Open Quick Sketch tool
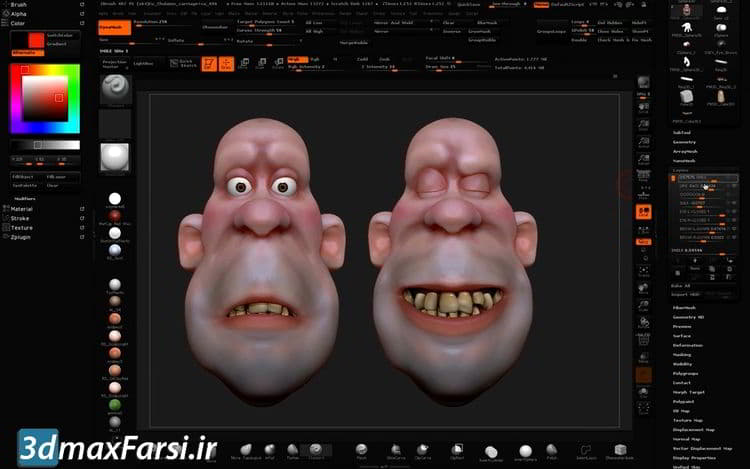750x469 pixels. [x=183, y=64]
